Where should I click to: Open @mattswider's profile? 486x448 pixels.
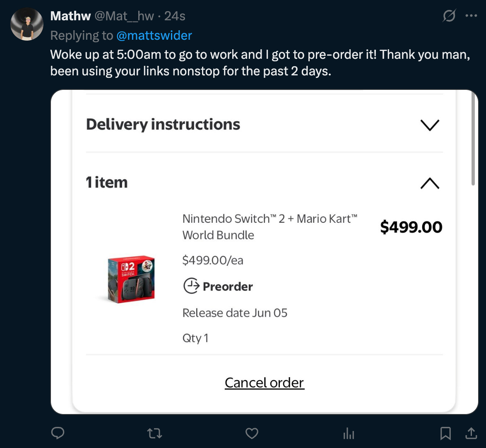coord(155,35)
